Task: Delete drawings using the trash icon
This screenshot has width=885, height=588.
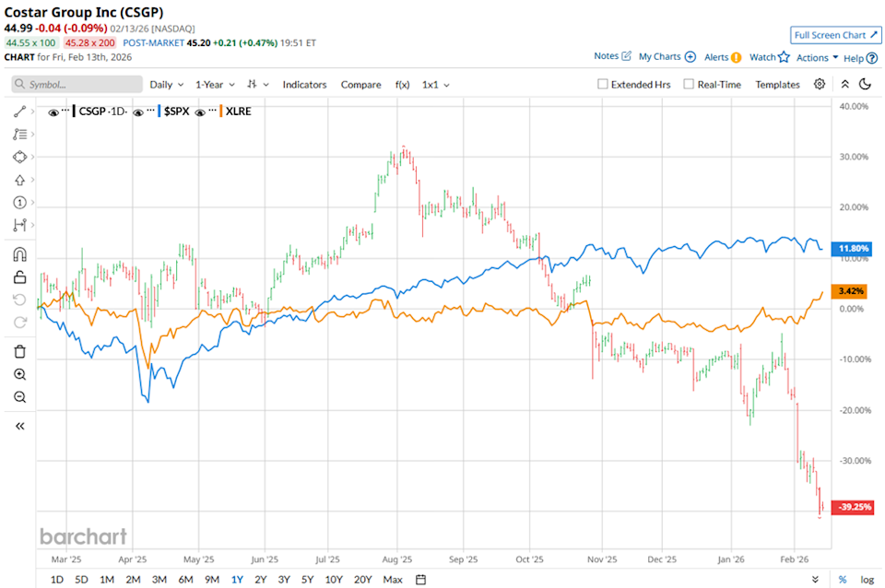Action: [x=20, y=351]
